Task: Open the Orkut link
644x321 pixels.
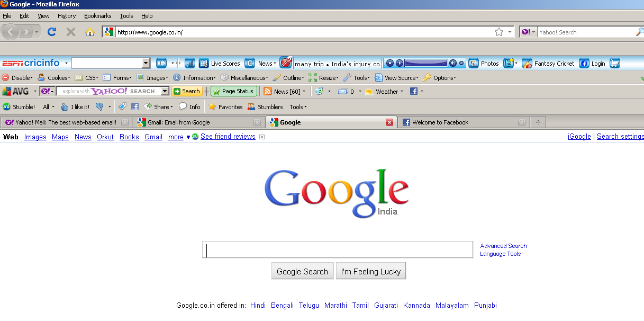Action: point(105,137)
